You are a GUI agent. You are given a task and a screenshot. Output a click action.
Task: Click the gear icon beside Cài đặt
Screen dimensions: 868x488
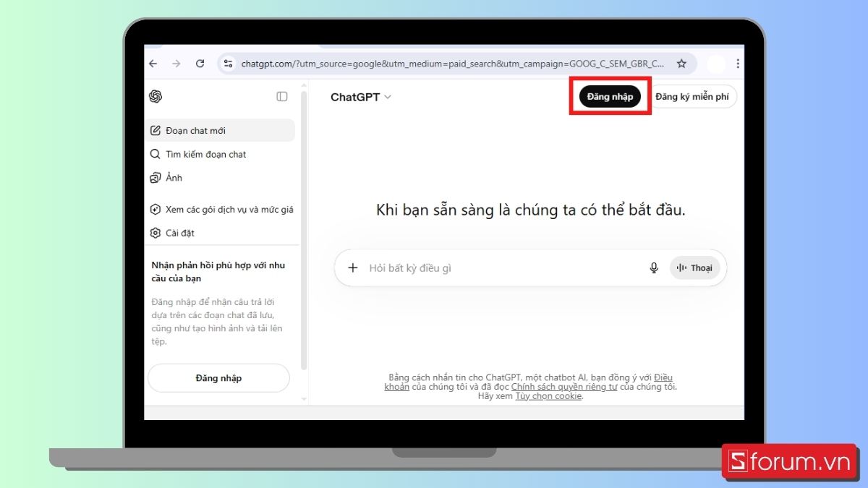click(155, 233)
